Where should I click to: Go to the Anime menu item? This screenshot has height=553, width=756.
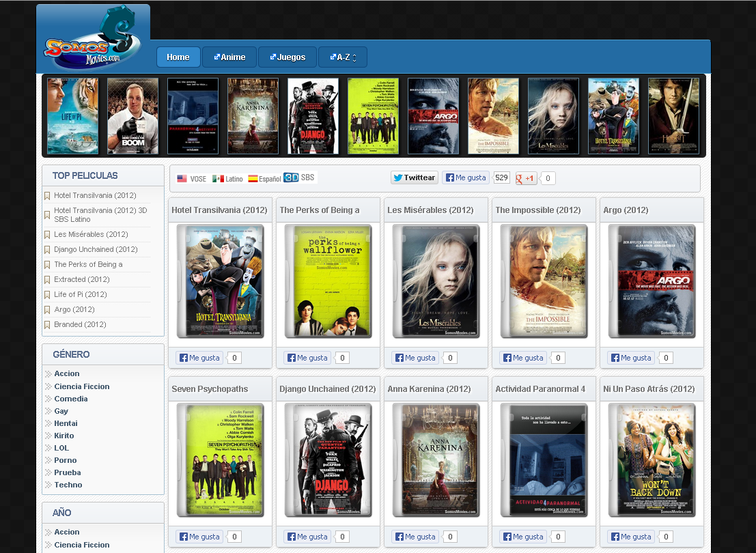[x=229, y=57]
